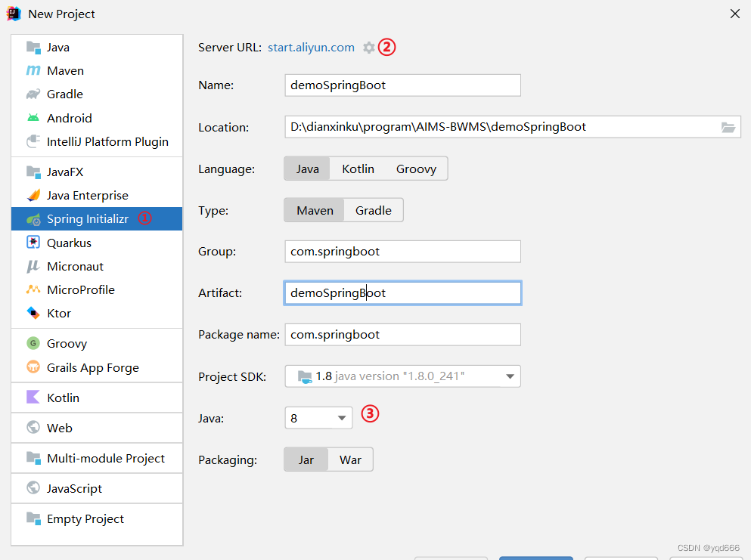
Task: Close the New Project dialog
Action: (734, 14)
